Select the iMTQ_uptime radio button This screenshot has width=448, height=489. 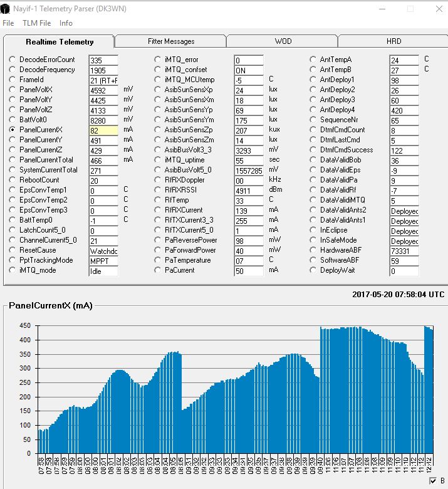point(158,160)
